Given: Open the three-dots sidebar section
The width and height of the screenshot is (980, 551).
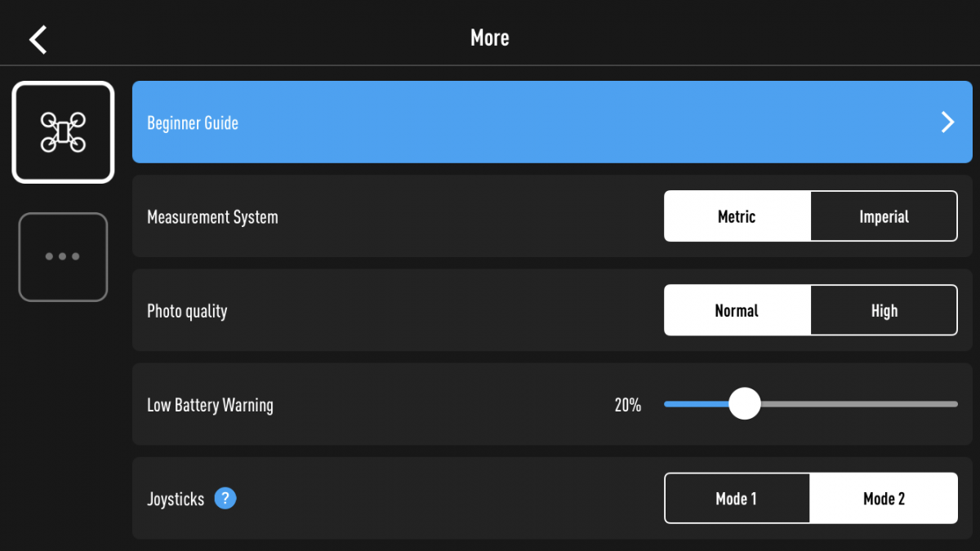Looking at the screenshot, I should click(x=63, y=256).
